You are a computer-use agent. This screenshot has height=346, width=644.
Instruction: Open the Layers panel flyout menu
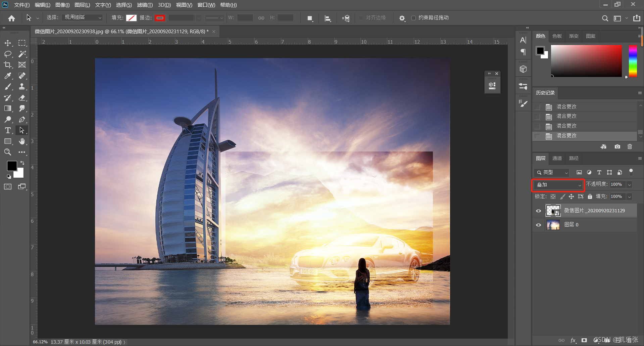tap(640, 158)
